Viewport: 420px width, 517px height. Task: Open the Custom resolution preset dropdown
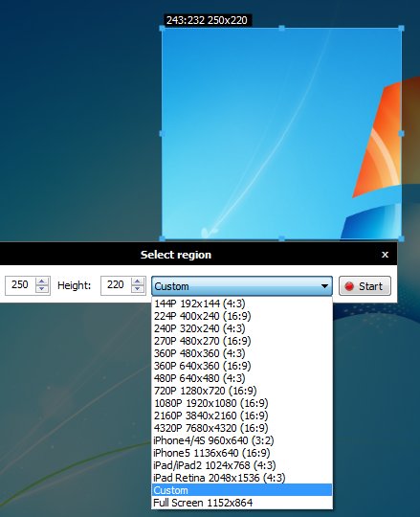(242, 286)
